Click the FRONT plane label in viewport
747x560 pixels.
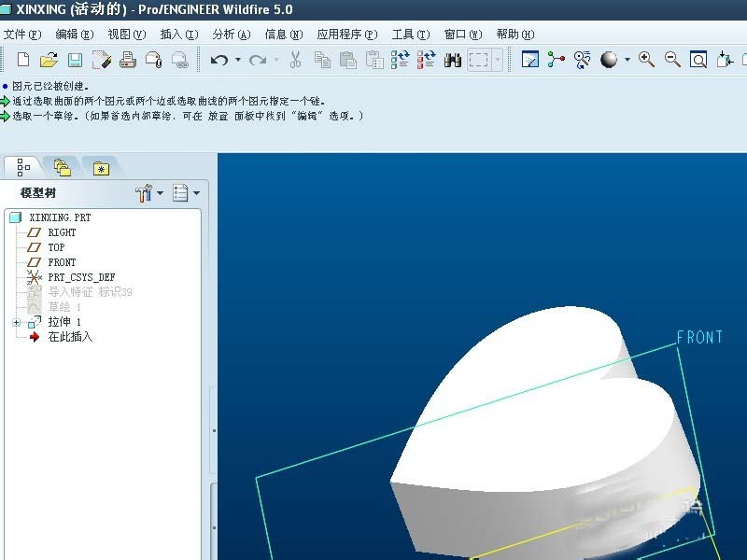tap(699, 337)
